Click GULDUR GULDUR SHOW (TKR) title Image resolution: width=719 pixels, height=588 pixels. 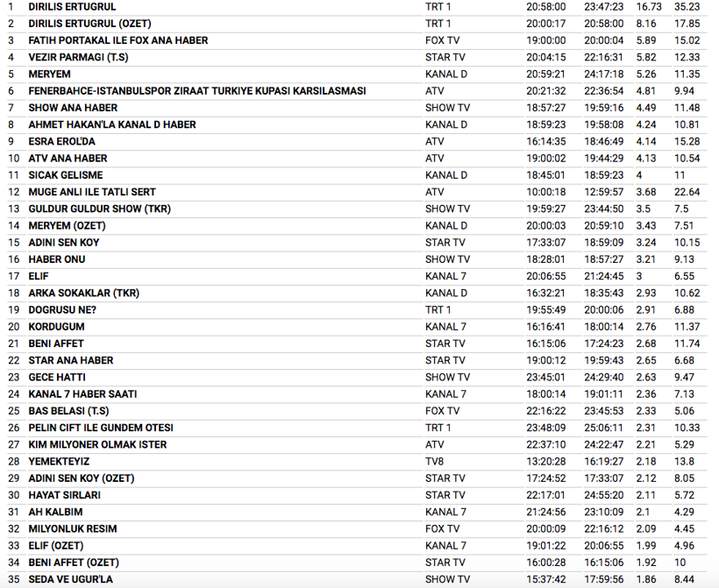tap(99, 209)
